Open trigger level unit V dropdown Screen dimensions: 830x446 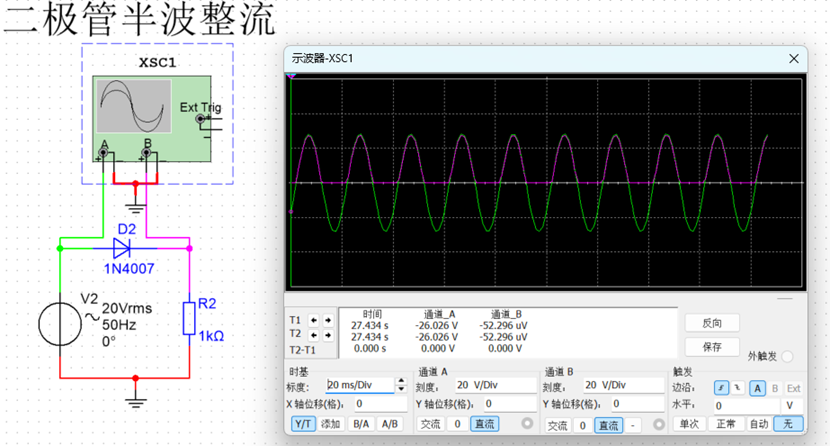(791, 405)
